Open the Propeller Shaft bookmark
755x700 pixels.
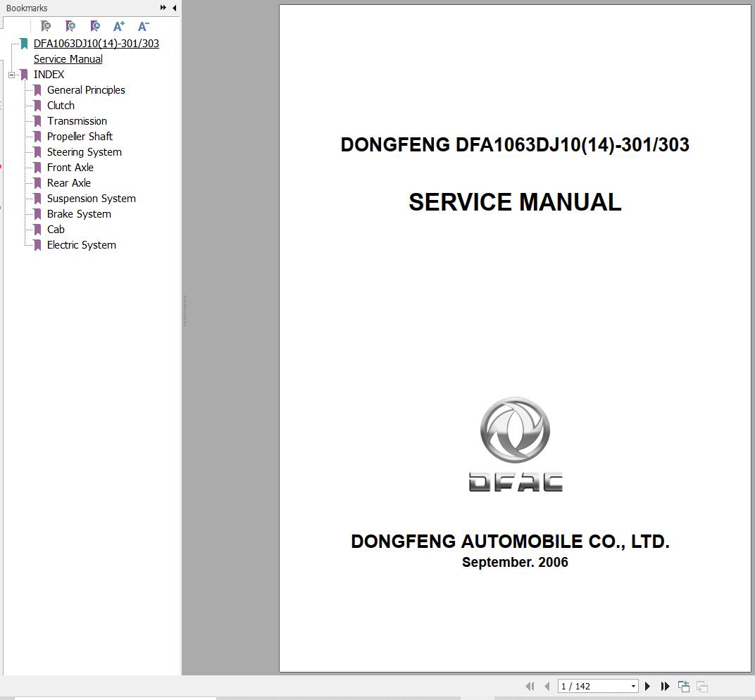(x=80, y=136)
